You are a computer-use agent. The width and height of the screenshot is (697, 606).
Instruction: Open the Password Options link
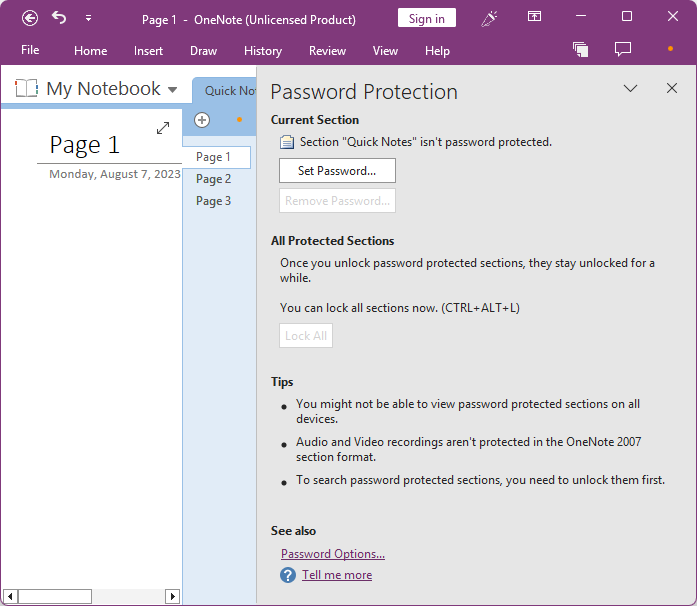click(333, 554)
